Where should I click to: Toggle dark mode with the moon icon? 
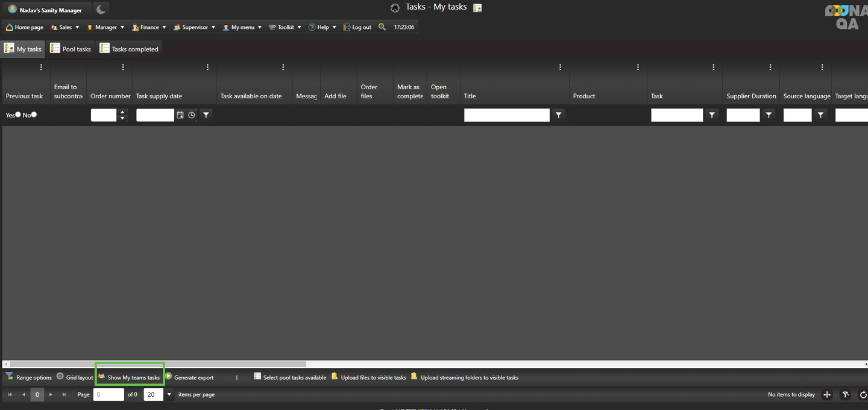coord(101,9)
